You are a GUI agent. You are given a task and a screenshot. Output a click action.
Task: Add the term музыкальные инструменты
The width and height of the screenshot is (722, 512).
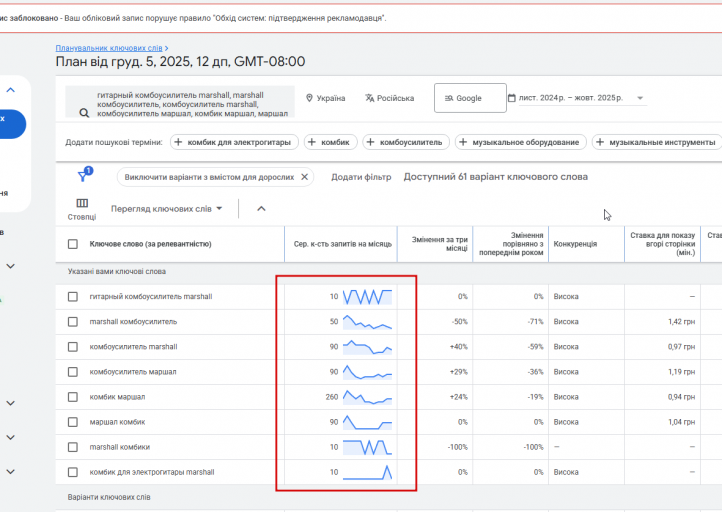(x=657, y=142)
